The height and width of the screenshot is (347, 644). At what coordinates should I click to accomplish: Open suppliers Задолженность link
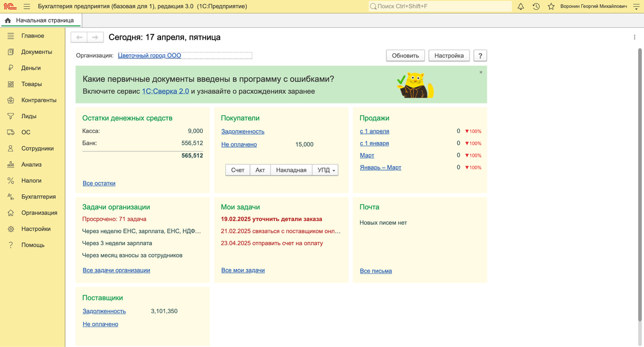[104, 311]
